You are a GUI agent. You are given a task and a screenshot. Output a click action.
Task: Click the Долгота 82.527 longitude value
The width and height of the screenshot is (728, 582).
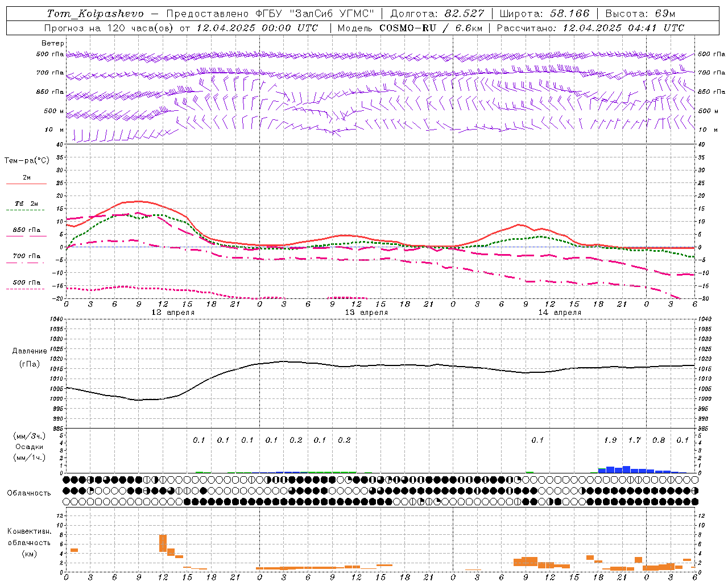(438, 14)
